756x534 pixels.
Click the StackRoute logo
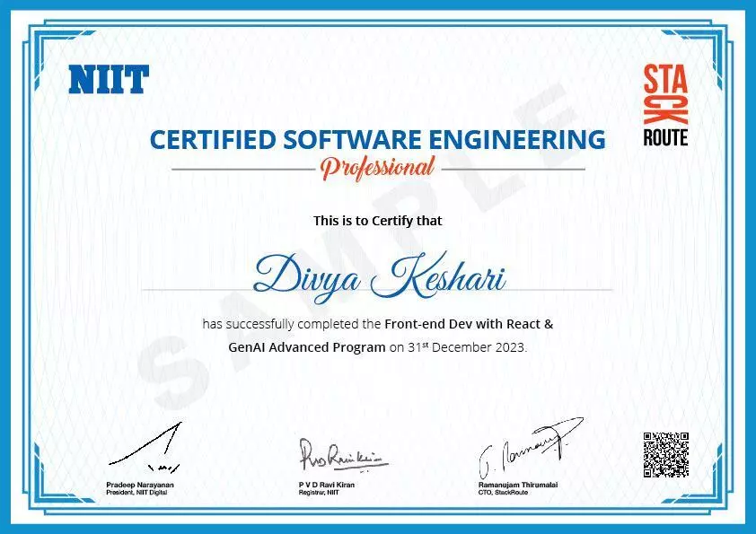665,105
